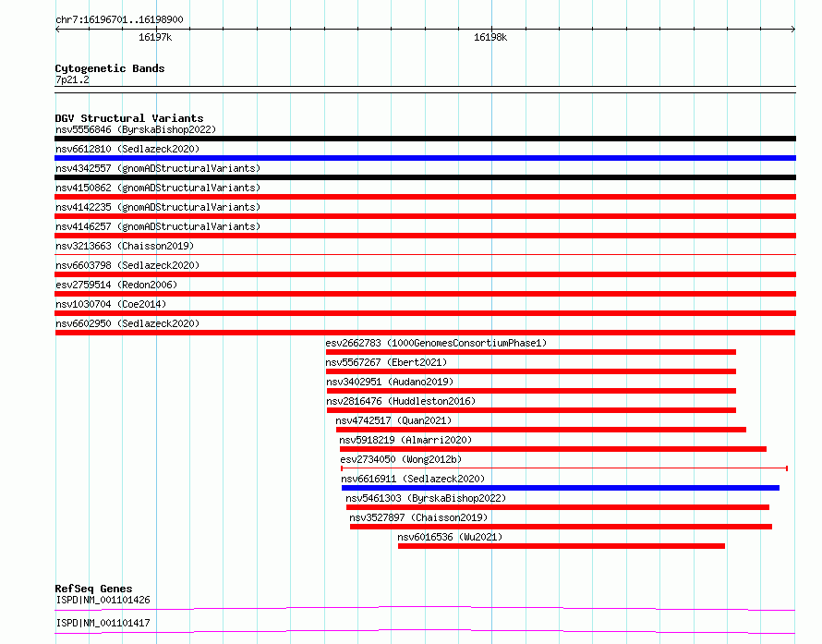The image size is (822, 644).
Task: Click the right arrow of ruler
Action: [x=793, y=30]
